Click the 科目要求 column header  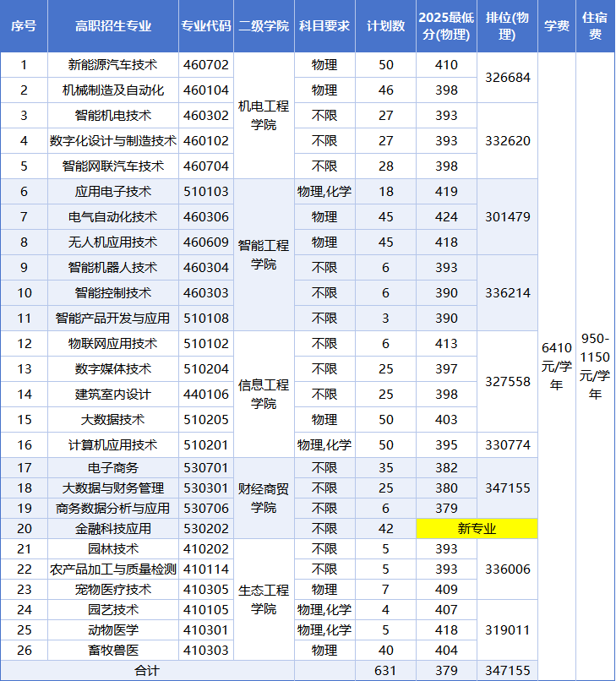point(324,26)
